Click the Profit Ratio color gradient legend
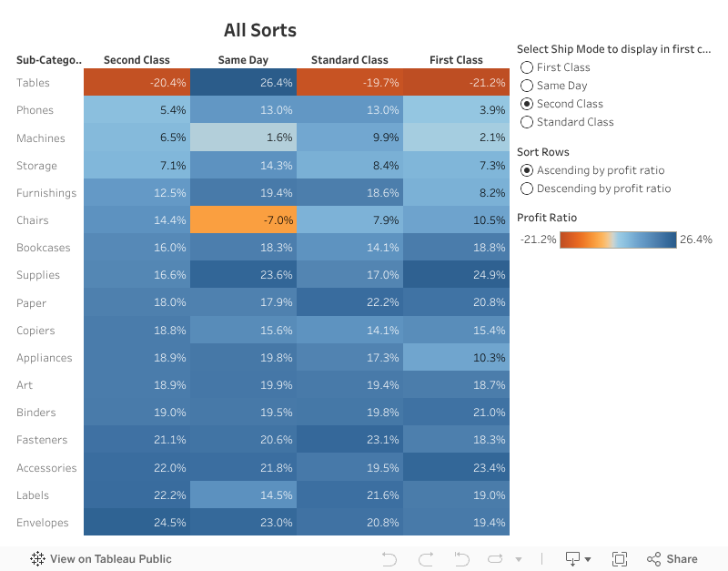 [619, 240]
